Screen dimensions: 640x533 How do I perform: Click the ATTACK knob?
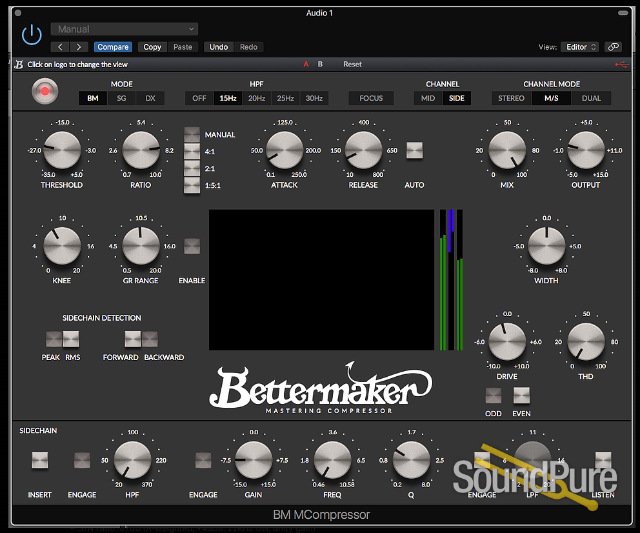click(x=284, y=150)
